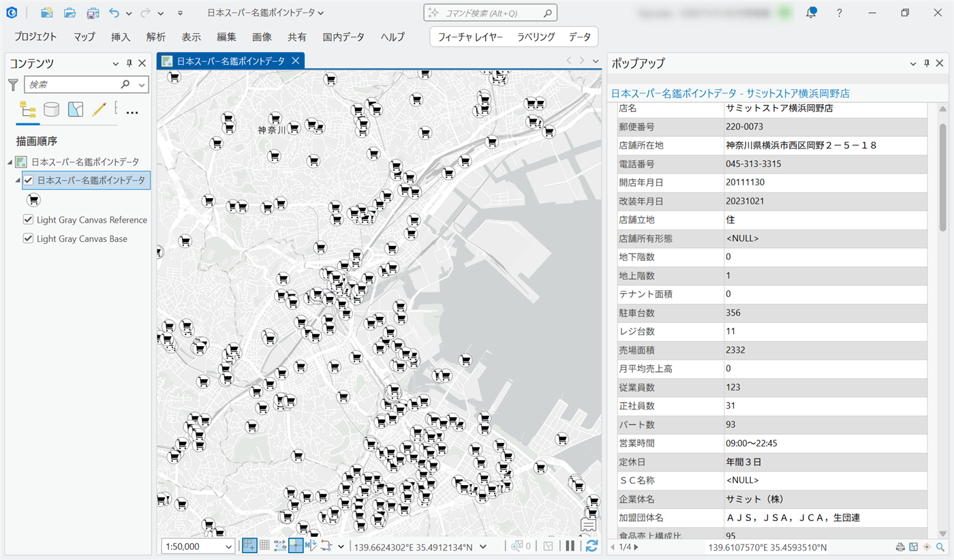Pause map drawing with the pause button
This screenshot has width=954, height=560.
pyautogui.click(x=570, y=546)
